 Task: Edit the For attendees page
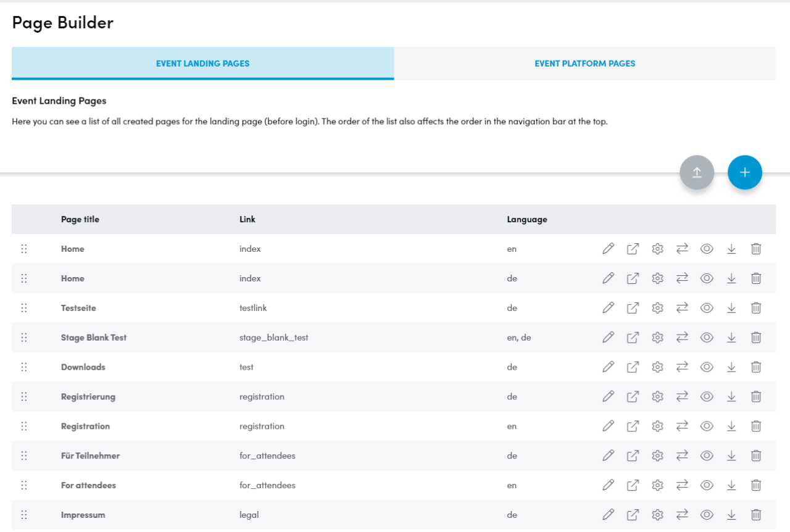(x=608, y=486)
